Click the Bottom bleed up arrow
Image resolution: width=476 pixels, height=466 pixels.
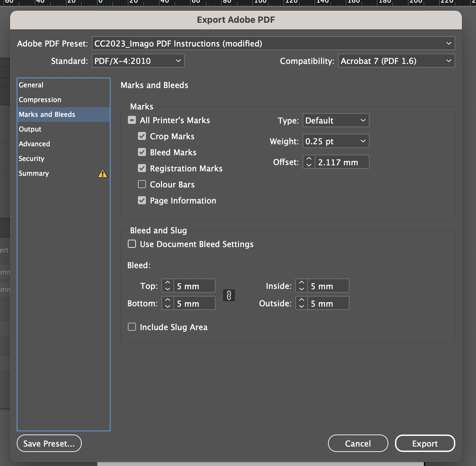tap(167, 300)
